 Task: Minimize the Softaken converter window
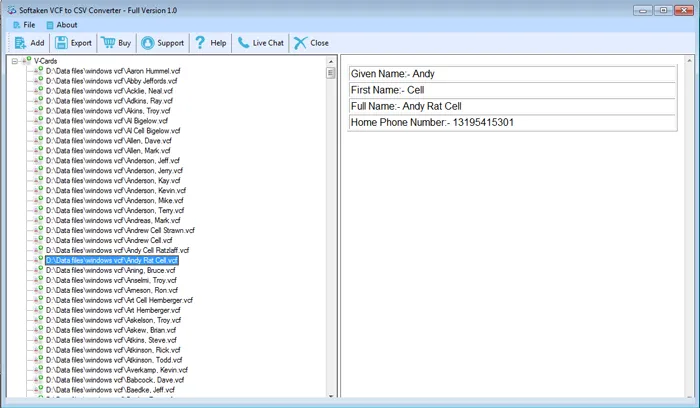(642, 10)
